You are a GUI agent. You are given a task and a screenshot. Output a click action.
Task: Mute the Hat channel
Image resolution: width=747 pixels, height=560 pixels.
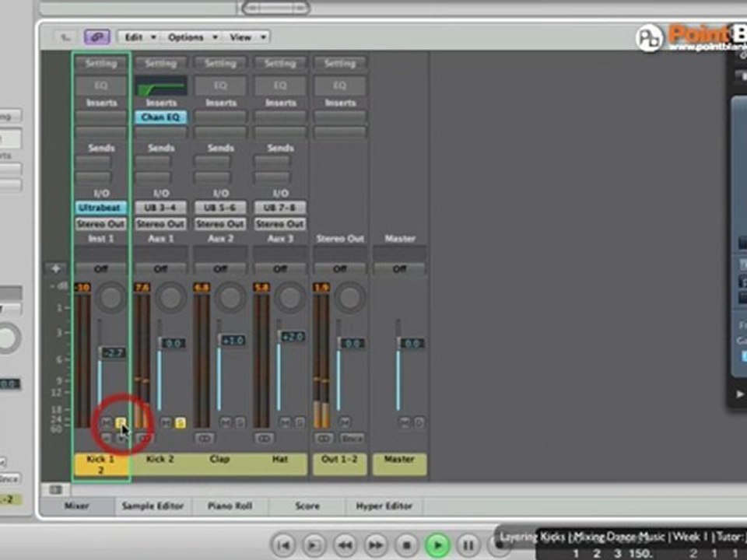tap(285, 422)
